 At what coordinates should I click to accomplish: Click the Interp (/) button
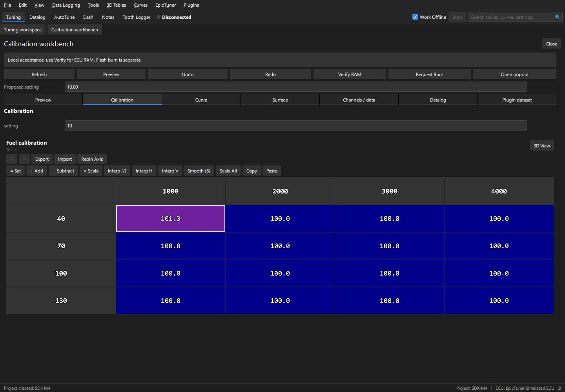tap(117, 171)
